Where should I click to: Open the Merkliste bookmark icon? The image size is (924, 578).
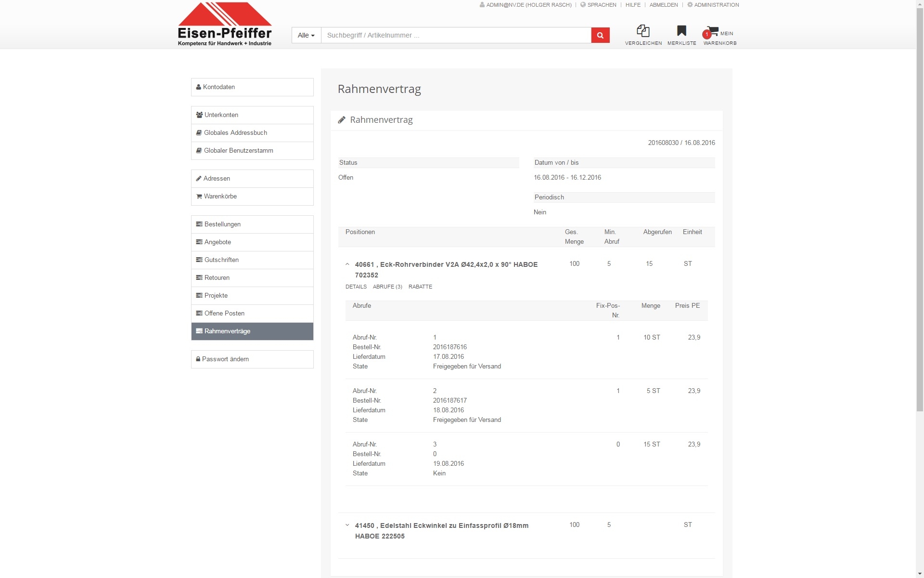(x=681, y=31)
